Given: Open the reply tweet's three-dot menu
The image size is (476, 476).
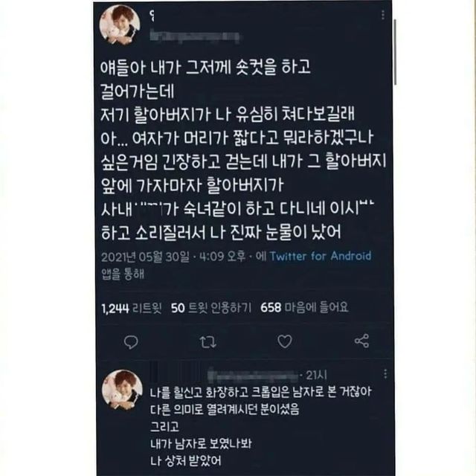Looking at the screenshot, I should point(385,374).
